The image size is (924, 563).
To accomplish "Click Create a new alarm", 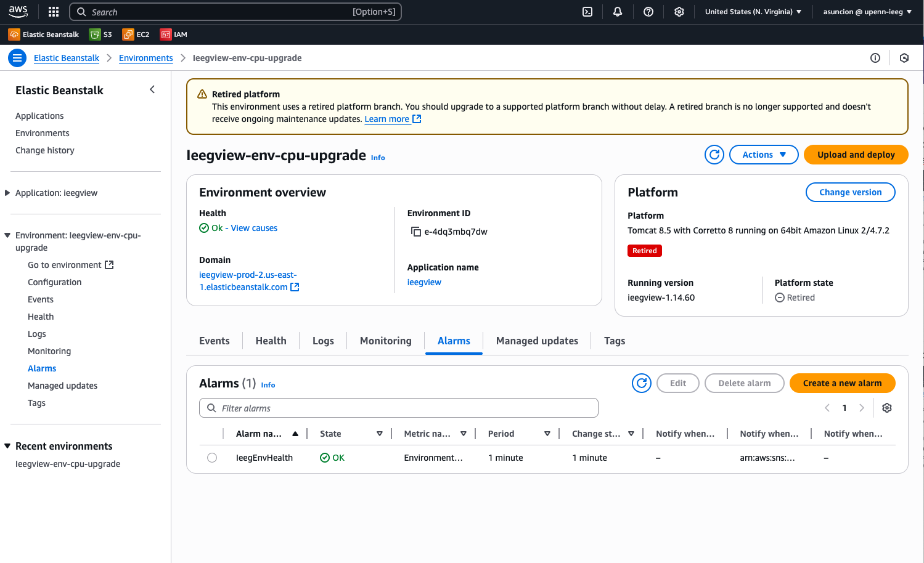I will pos(842,383).
